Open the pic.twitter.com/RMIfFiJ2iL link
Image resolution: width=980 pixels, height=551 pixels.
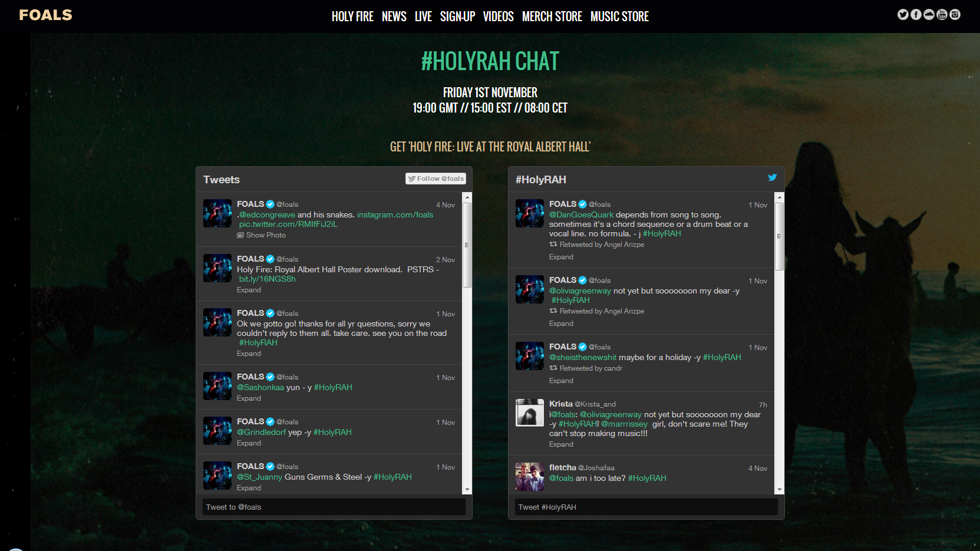pyautogui.click(x=288, y=224)
